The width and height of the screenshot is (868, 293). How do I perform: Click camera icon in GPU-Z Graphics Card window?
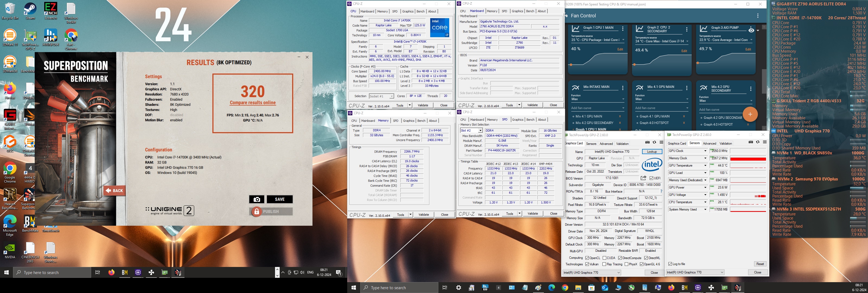pyautogui.click(x=647, y=142)
